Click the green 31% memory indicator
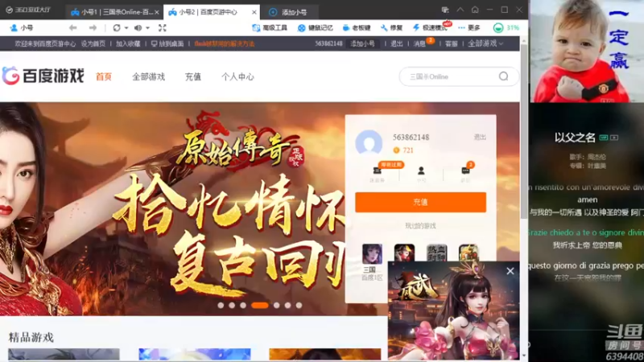The image size is (644, 362). pos(506,28)
